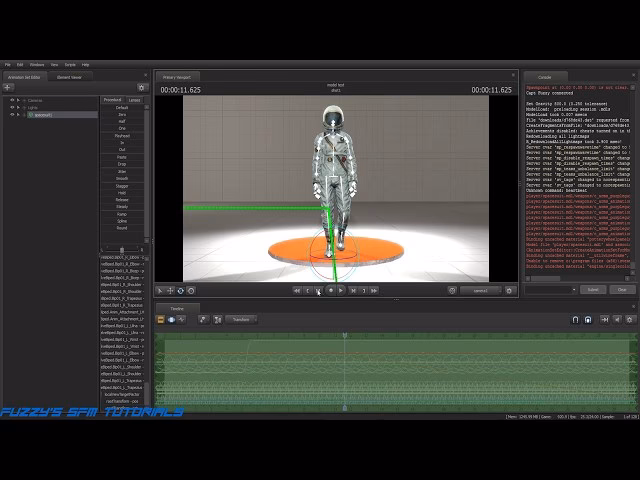Toggle visibility eye for spacesuit1 set
The image size is (640, 480).
[12, 115]
